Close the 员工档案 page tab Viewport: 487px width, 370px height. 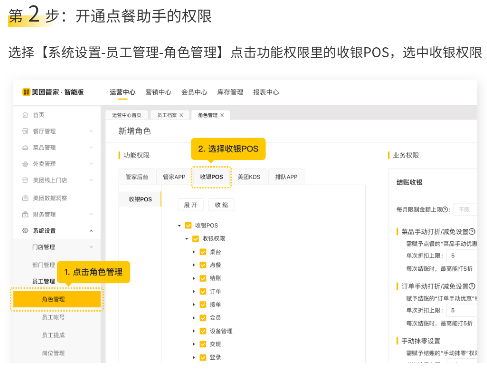181,115
